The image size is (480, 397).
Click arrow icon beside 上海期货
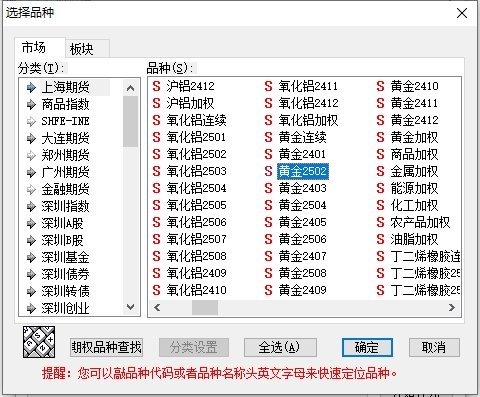[31, 88]
